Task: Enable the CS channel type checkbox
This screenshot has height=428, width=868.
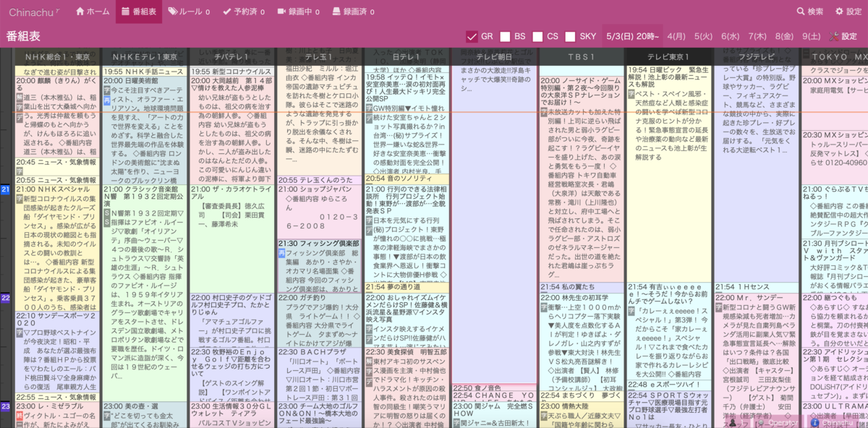Action: coord(537,36)
